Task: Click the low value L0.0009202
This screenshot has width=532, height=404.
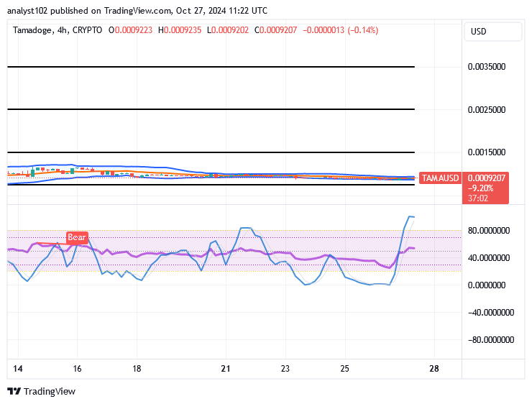Action: (228, 30)
